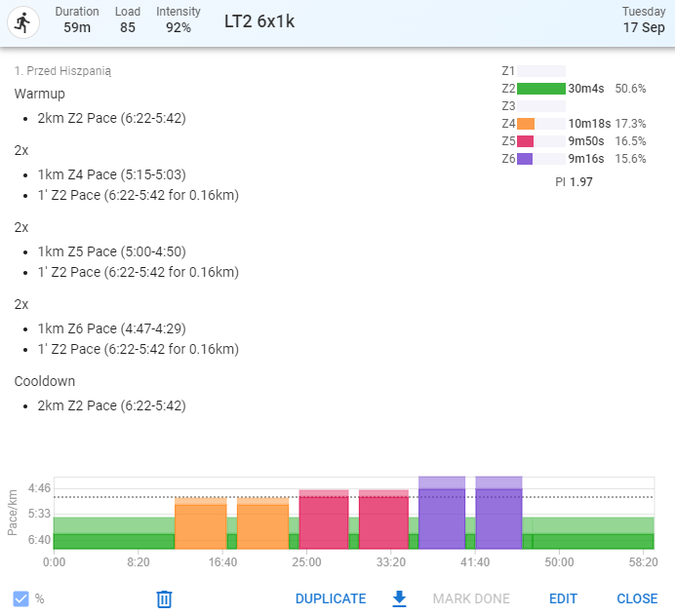
Task: Delete workout with trash icon
Action: [x=164, y=598]
